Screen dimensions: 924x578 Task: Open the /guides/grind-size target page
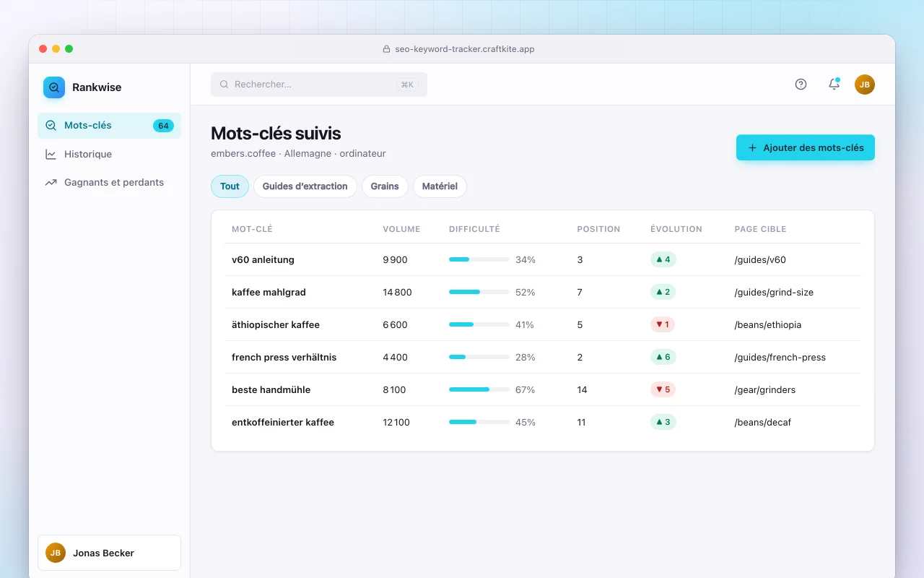coord(774,292)
